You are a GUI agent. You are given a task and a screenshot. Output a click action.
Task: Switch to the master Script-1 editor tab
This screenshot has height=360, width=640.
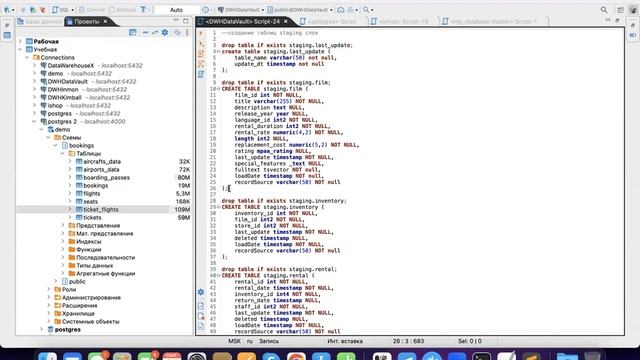(x=491, y=21)
